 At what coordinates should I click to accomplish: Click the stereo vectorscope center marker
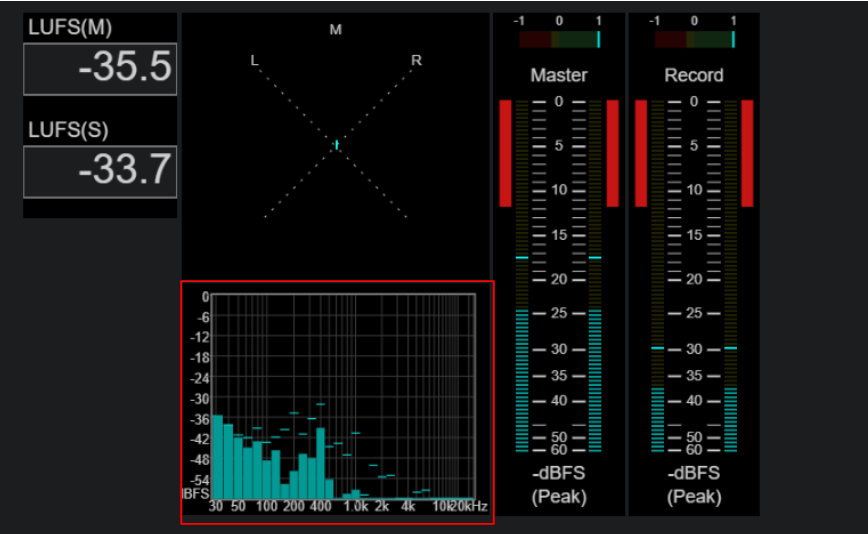337,145
